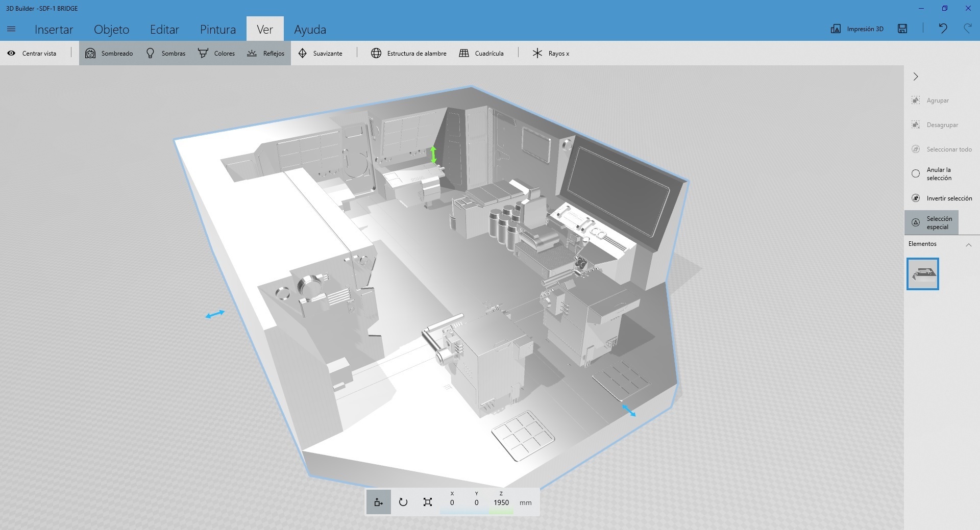Click Agrupar in the side panel
Screen dimensions: 980x530
[930, 100]
